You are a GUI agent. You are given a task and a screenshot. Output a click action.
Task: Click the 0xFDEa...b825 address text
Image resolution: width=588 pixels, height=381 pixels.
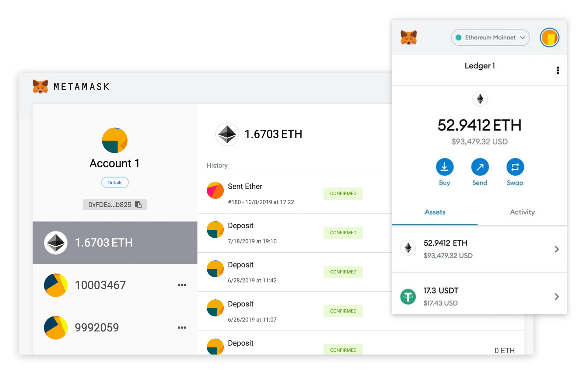(110, 204)
